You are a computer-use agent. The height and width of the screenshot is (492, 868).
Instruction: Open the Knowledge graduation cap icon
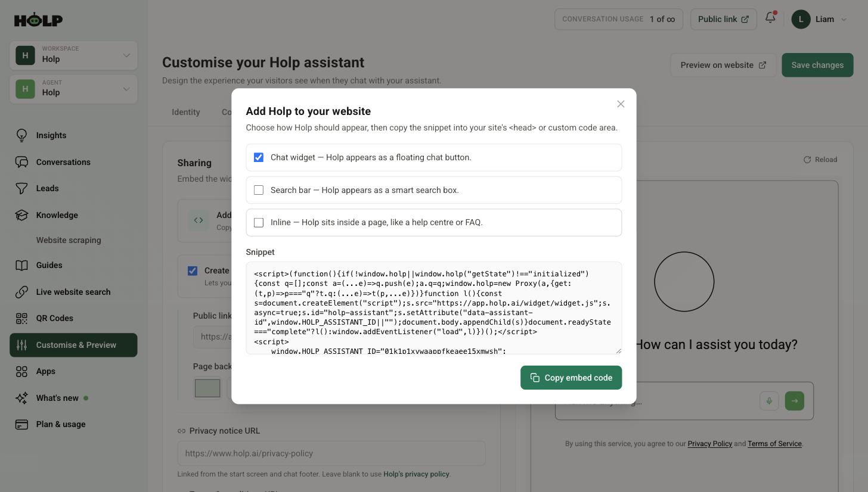point(21,215)
